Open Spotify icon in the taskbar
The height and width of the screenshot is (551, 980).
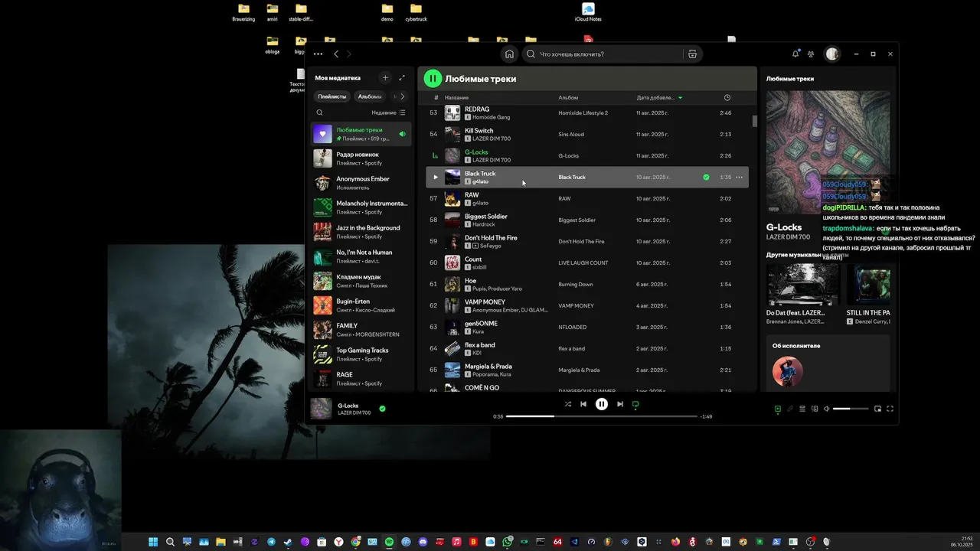point(389,542)
